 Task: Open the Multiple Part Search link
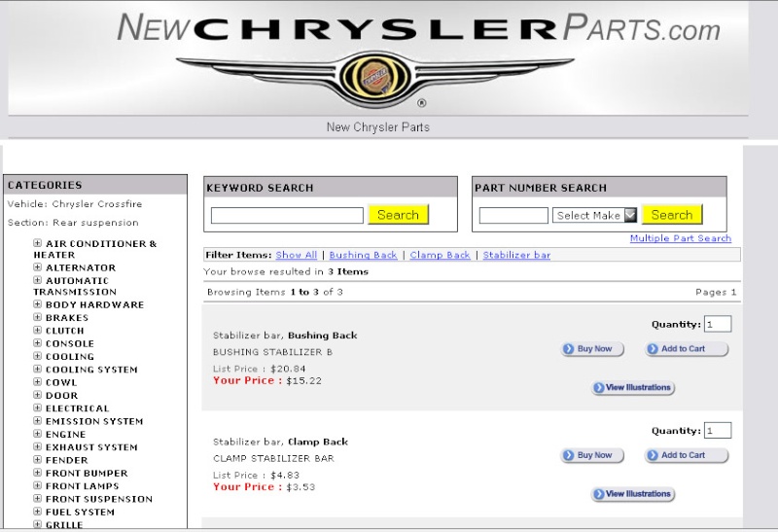pyautogui.click(x=680, y=238)
